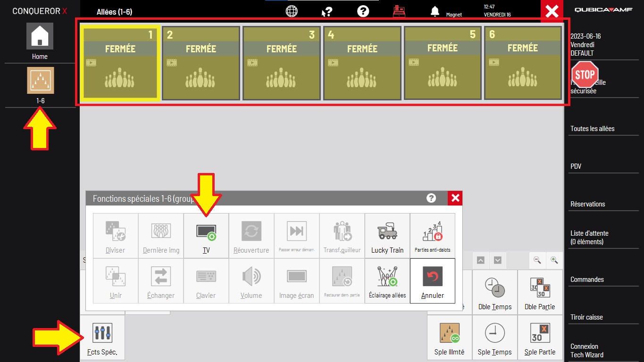Choose Dble Temps opening mode
This screenshot has width=644, height=362.
[x=495, y=292]
